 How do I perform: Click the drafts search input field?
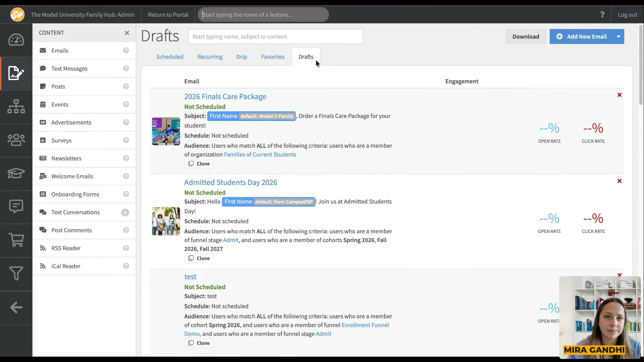pyautogui.click(x=275, y=37)
